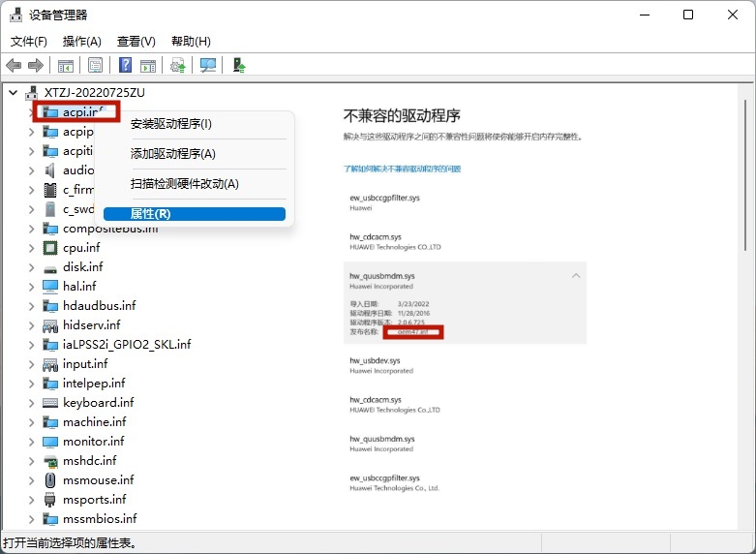Click the computer icon beside XTZJ-20220725ZU

[x=32, y=93]
